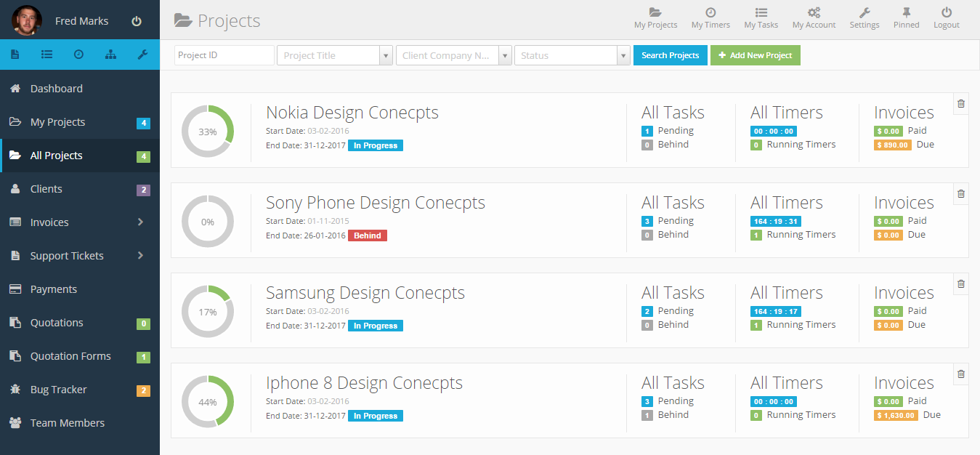The height and width of the screenshot is (455, 980).
Task: Click the In Progress badge on the Samsung project
Action: 376,326
